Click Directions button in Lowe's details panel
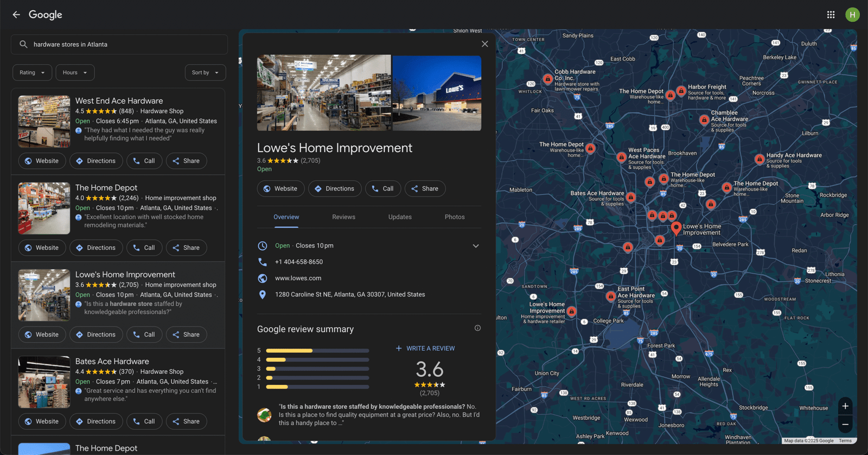This screenshot has width=868, height=455. click(335, 188)
